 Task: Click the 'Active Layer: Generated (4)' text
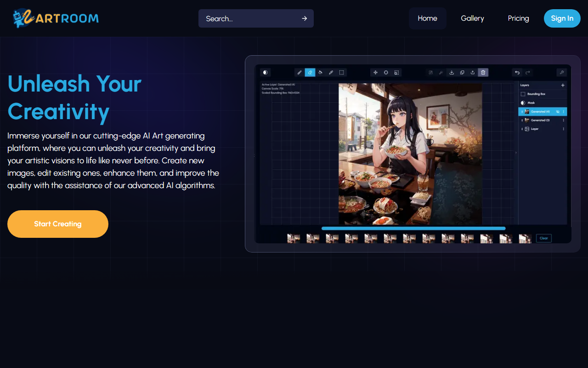click(278, 85)
